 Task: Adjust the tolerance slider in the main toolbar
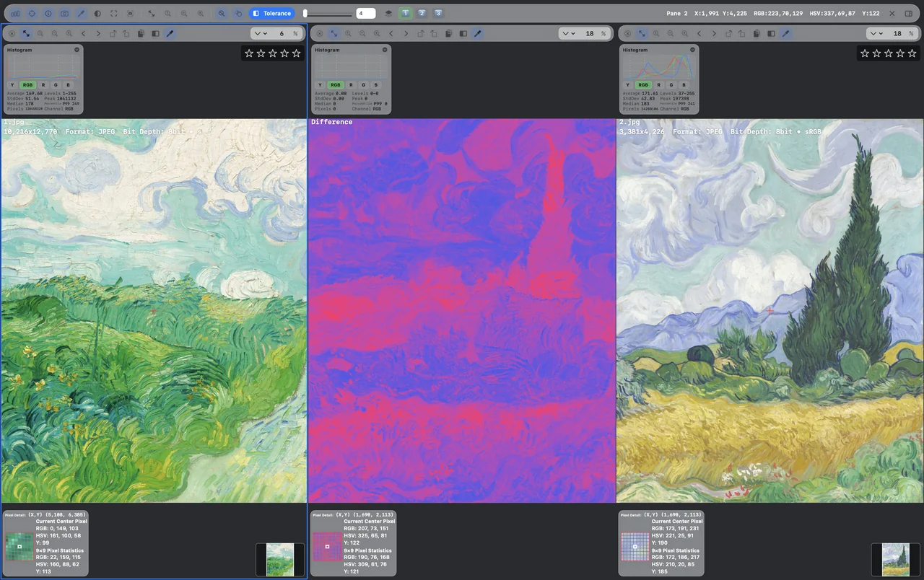coord(328,14)
